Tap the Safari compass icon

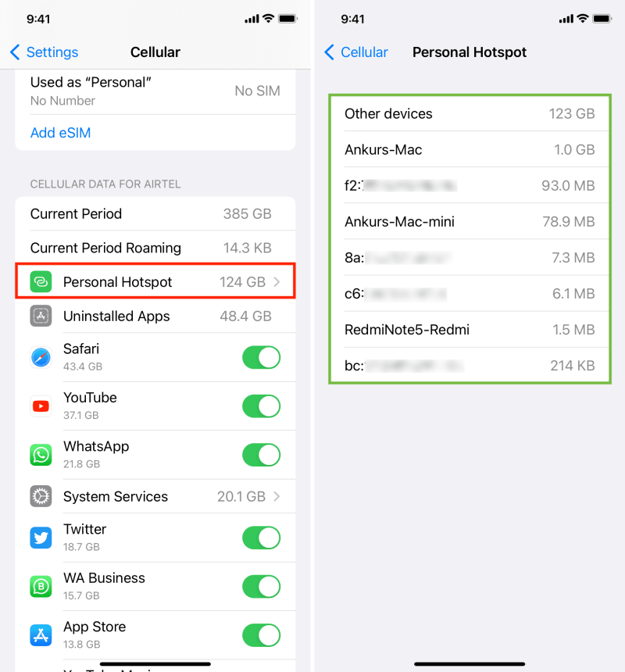[x=41, y=357]
